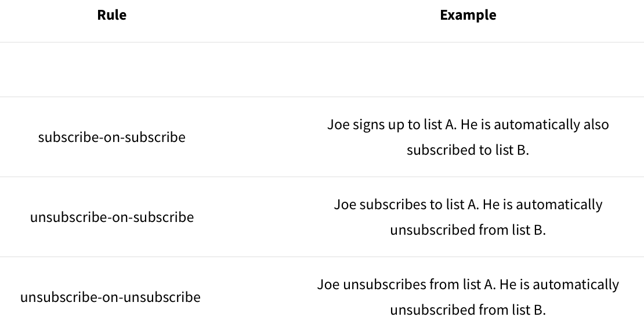
Task: Select the unsubscribe-on-subscribe rule cell
Action: tap(112, 217)
